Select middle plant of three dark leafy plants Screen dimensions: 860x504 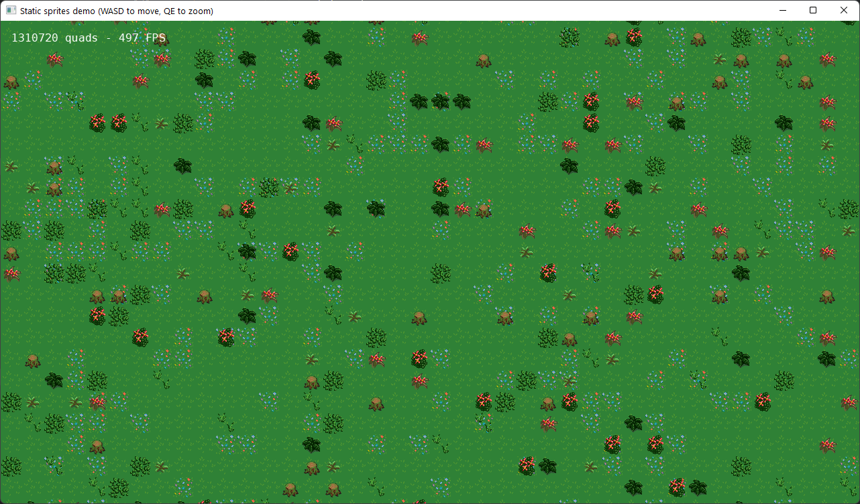tap(440, 102)
